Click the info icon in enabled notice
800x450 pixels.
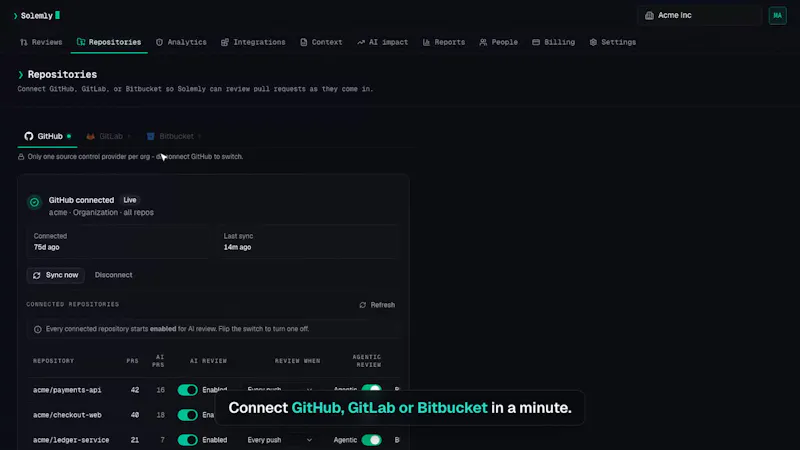click(x=37, y=329)
